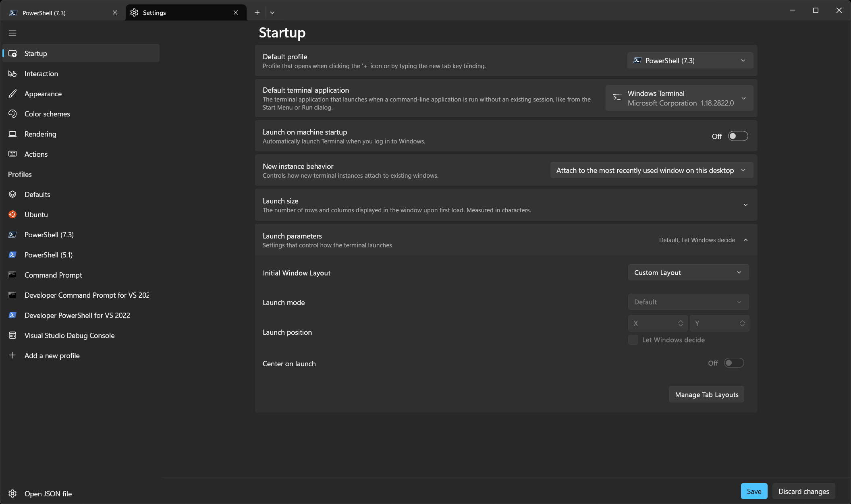The image size is (851, 504).
Task: Open the Default profile dropdown
Action: coord(689,60)
